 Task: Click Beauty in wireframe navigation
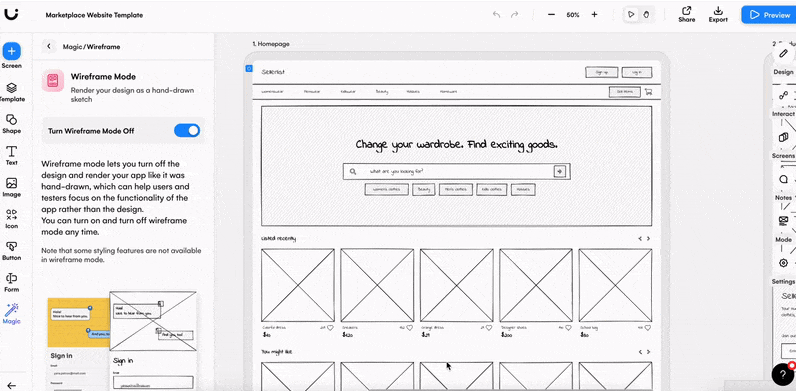pos(382,92)
